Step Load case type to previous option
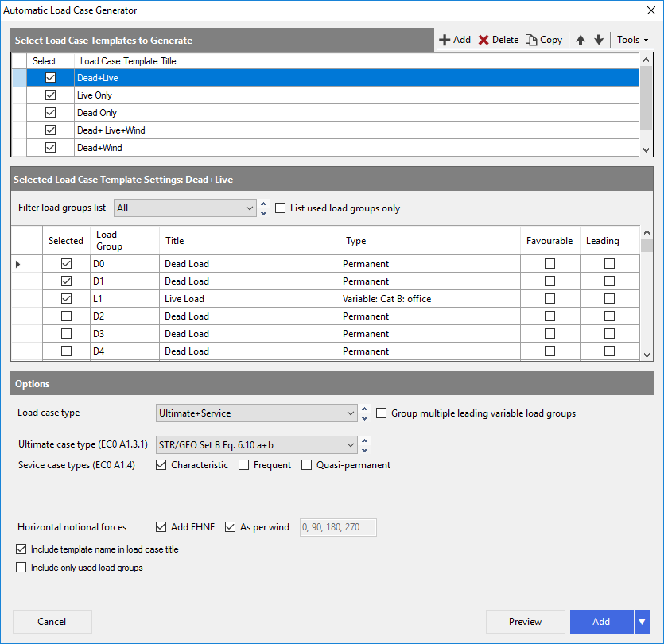This screenshot has width=664, height=644. pos(365,409)
